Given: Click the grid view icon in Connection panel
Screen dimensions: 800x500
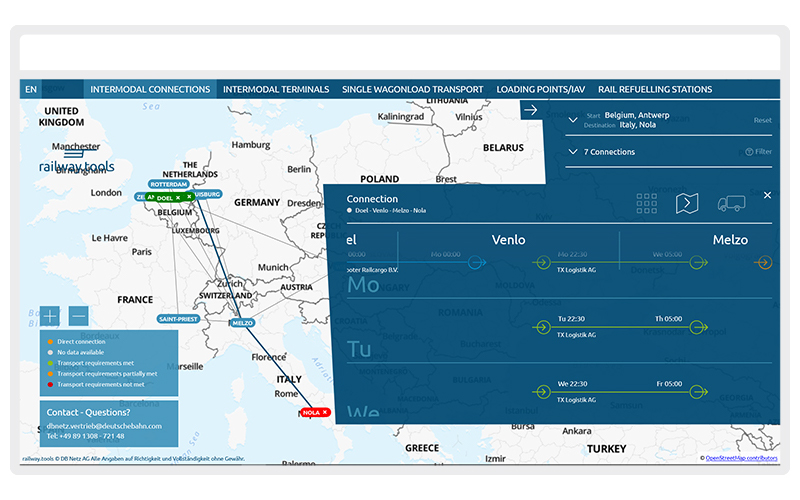Looking at the screenshot, I should 647,204.
